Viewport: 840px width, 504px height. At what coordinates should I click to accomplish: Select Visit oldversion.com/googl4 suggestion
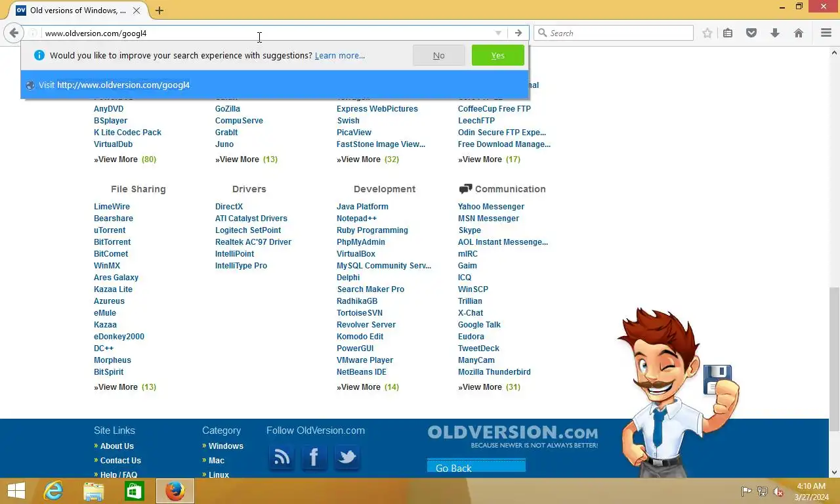[275, 85]
